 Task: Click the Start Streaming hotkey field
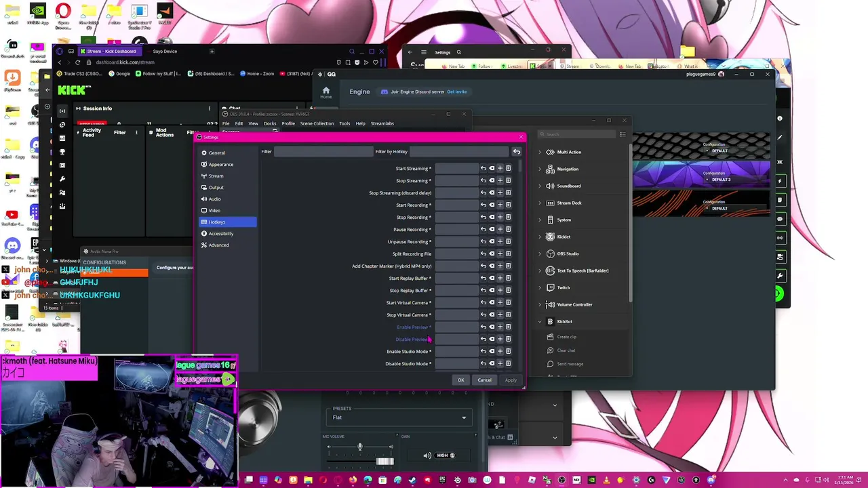pyautogui.click(x=456, y=168)
